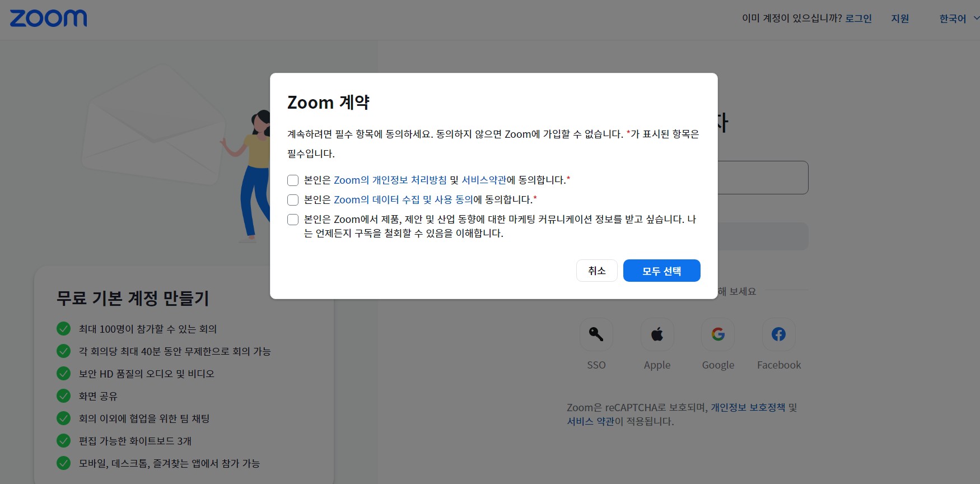Click the green check beside 모바일, 데스크톱 line
This screenshot has width=980, height=484.
point(64,463)
